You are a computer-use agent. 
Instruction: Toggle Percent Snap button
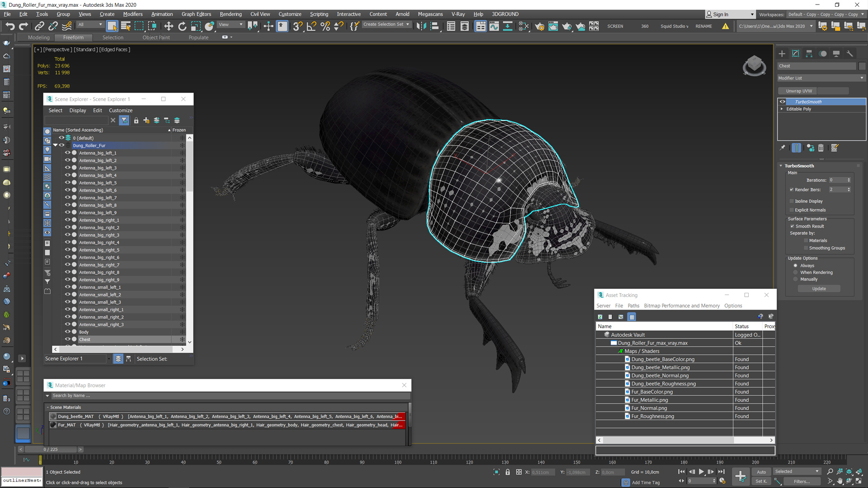pyautogui.click(x=325, y=26)
